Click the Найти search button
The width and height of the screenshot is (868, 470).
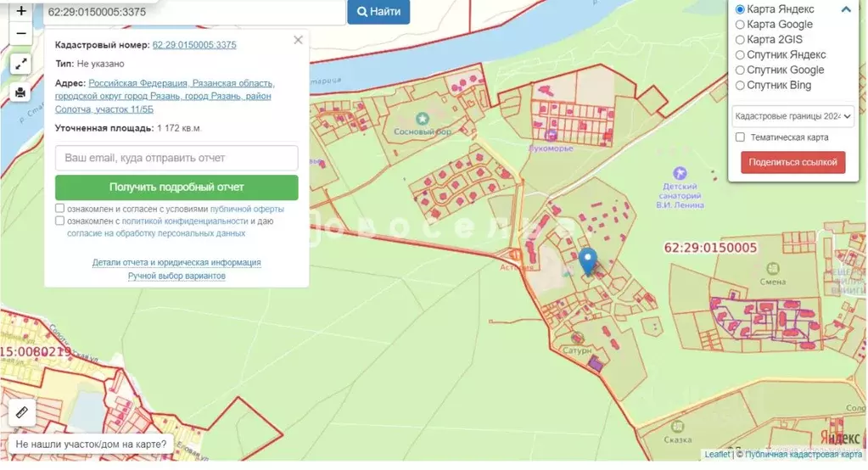coord(378,12)
